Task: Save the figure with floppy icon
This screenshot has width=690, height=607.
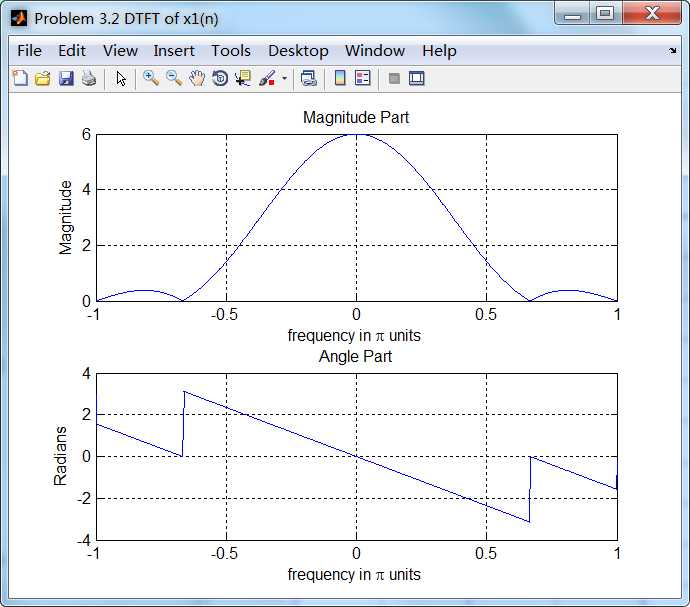Action: tap(66, 79)
